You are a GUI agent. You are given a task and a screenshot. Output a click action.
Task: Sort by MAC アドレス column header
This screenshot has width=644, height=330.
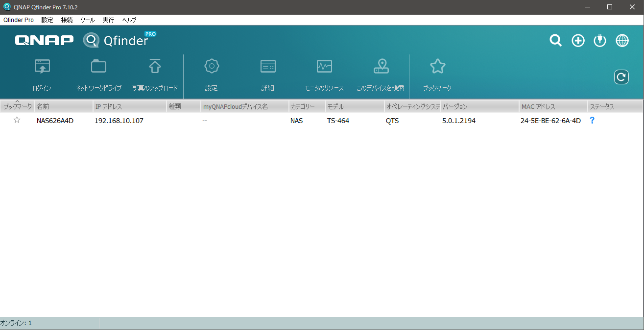[x=553, y=106]
